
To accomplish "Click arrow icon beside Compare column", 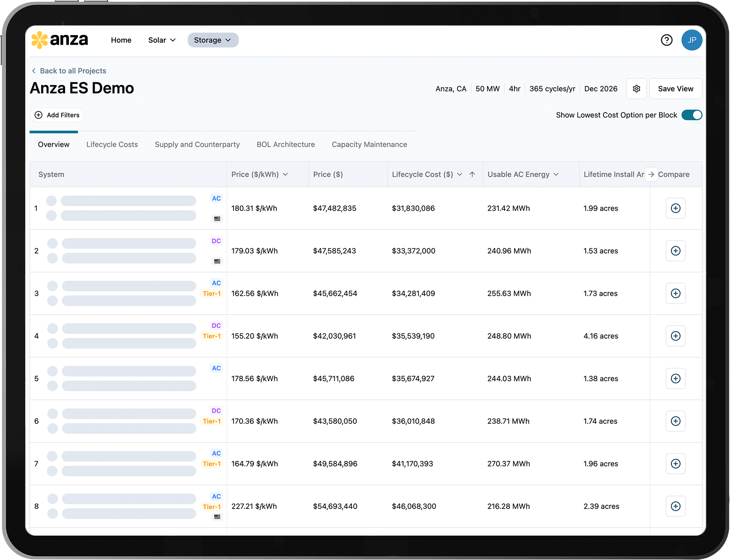I will pyautogui.click(x=651, y=174).
